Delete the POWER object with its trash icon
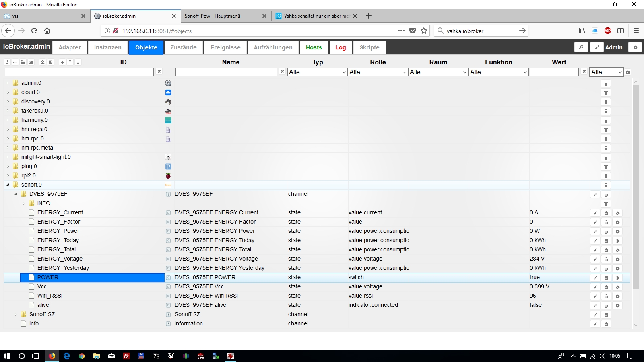The image size is (644, 362). [x=606, y=278]
